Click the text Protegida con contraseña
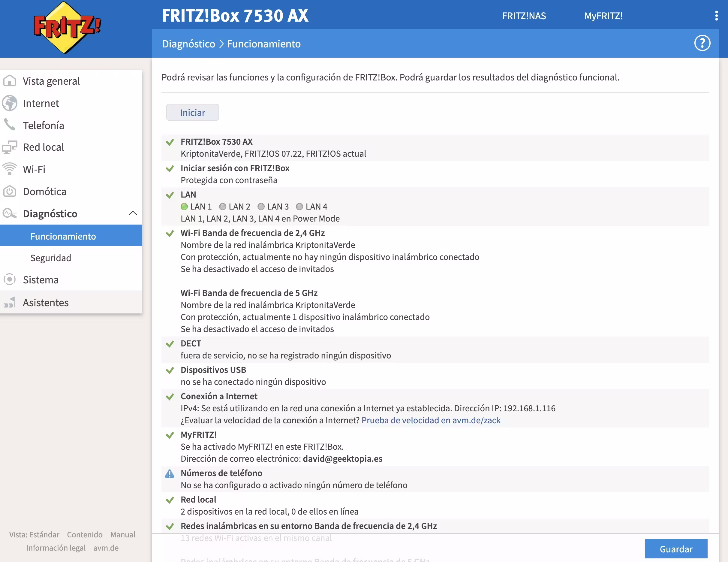728x562 pixels. point(229,180)
